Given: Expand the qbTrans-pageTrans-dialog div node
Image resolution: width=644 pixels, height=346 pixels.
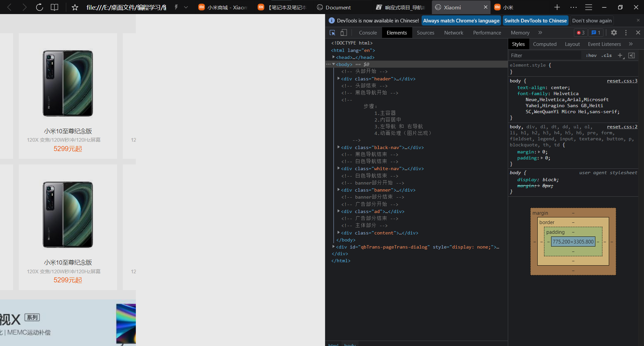Looking at the screenshot, I should pos(333,247).
